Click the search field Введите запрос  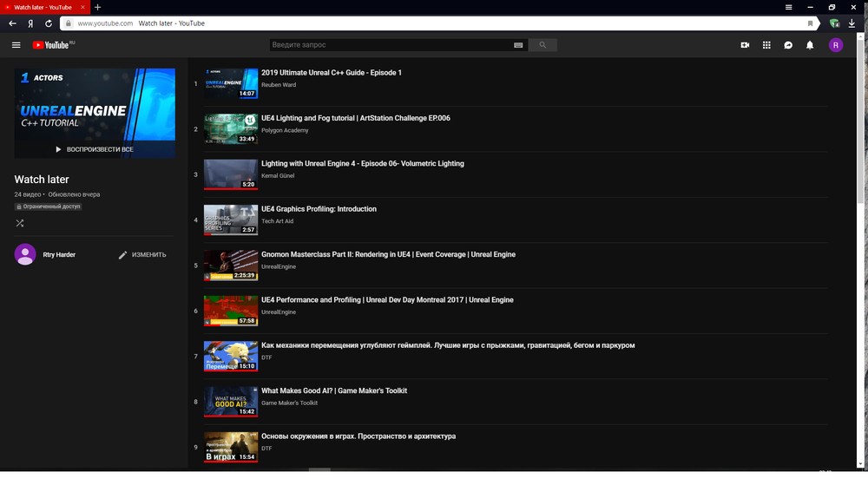click(x=391, y=45)
